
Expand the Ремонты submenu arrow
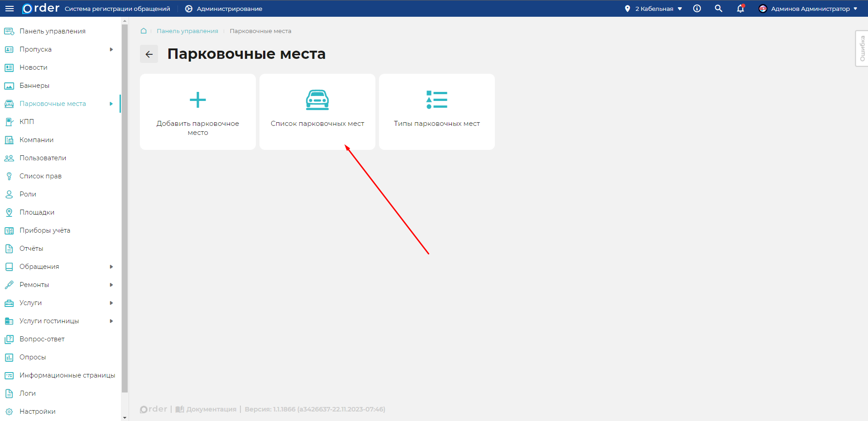point(111,285)
